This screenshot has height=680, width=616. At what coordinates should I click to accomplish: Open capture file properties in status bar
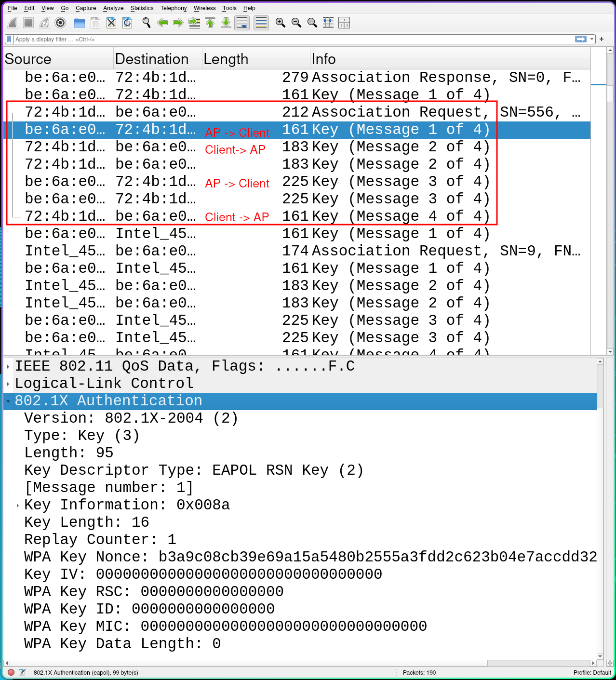[22, 672]
